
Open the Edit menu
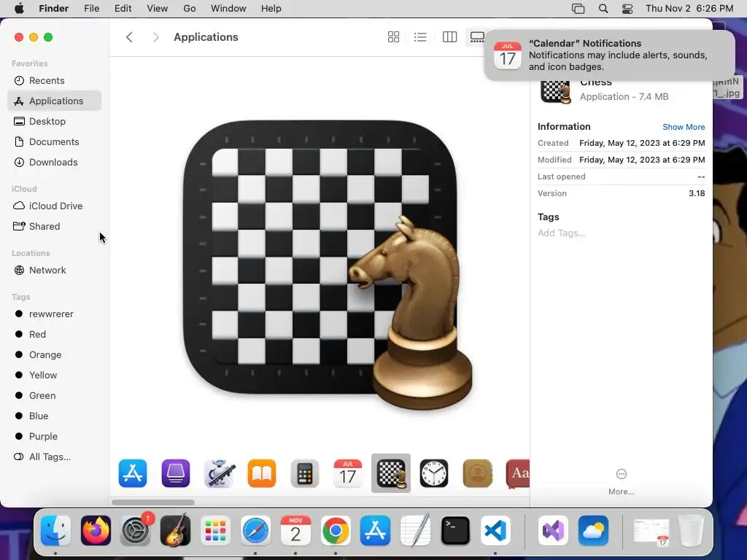click(123, 9)
